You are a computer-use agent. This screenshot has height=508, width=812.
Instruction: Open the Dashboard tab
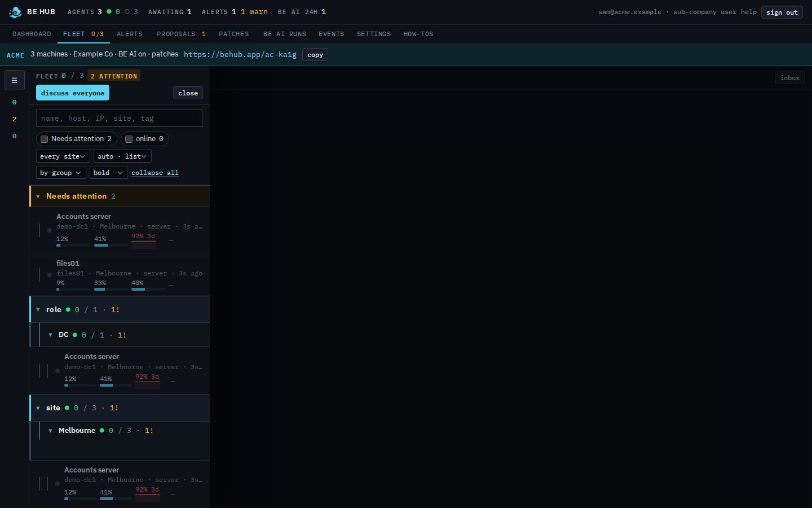coord(32,34)
